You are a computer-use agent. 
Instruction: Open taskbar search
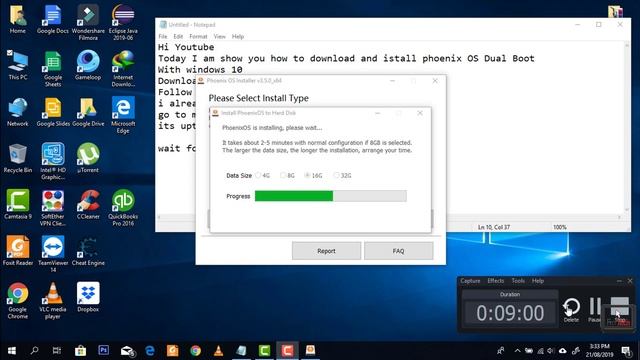coord(34,351)
